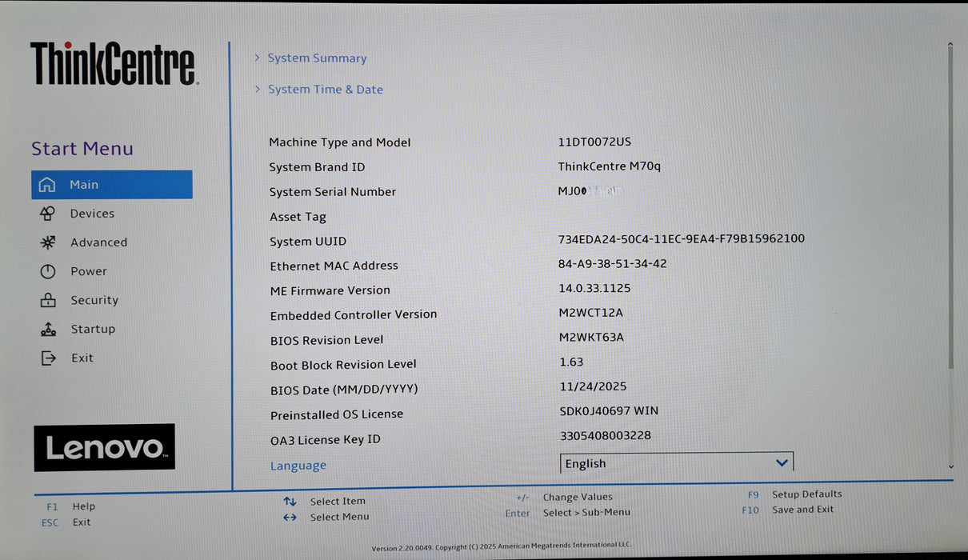Click SDK0J40697 WIN license value
The width and height of the screenshot is (968, 560).
pyautogui.click(x=610, y=410)
